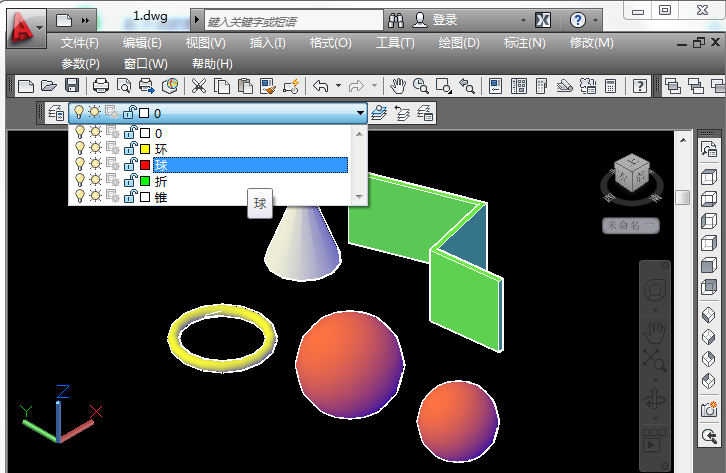
Task: Click the keyword search input field
Action: (294, 21)
